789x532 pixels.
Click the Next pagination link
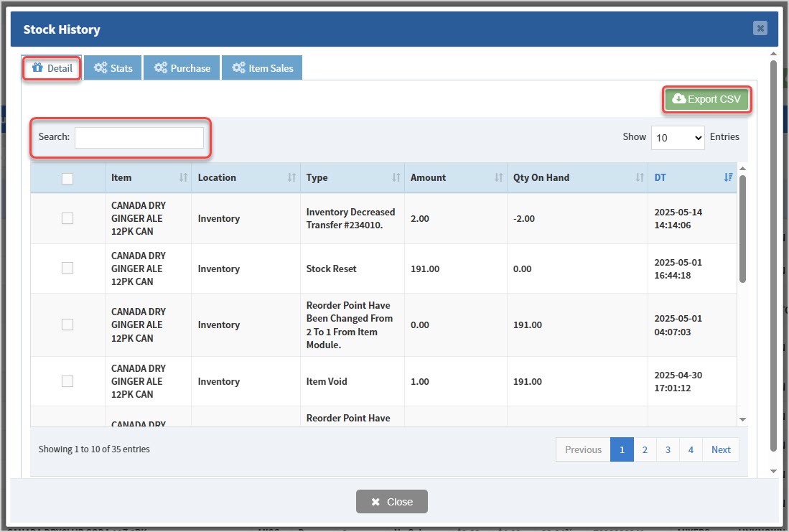click(721, 449)
